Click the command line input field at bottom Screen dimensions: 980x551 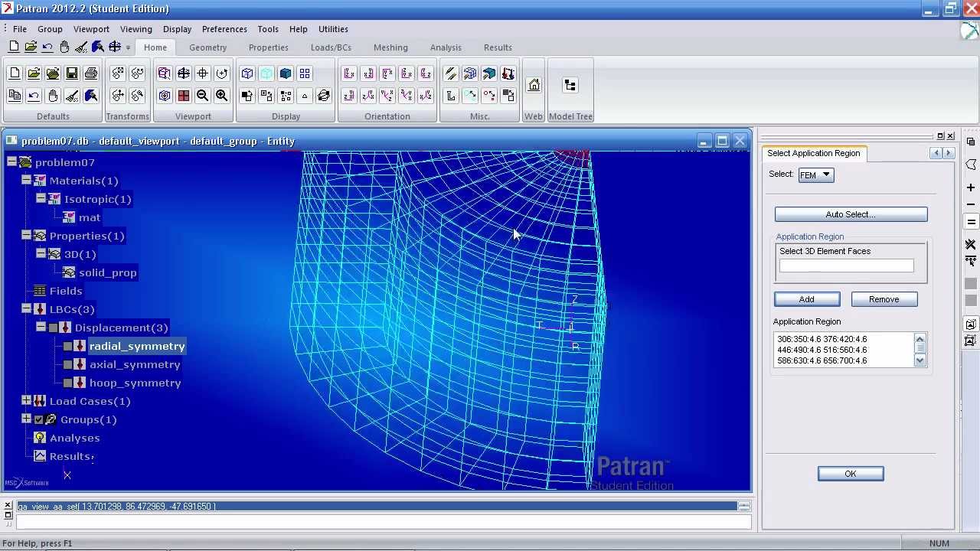[383, 522]
